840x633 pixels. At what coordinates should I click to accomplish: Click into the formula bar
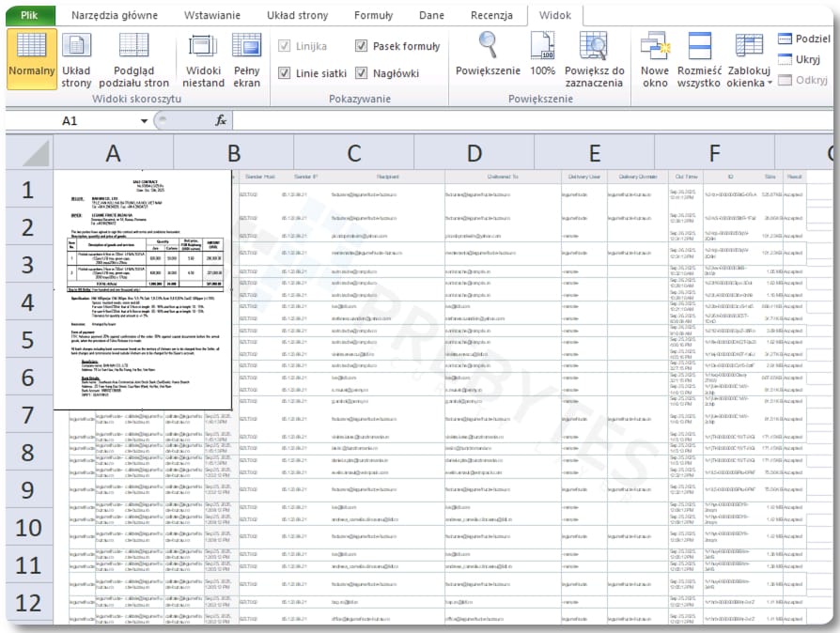533,121
